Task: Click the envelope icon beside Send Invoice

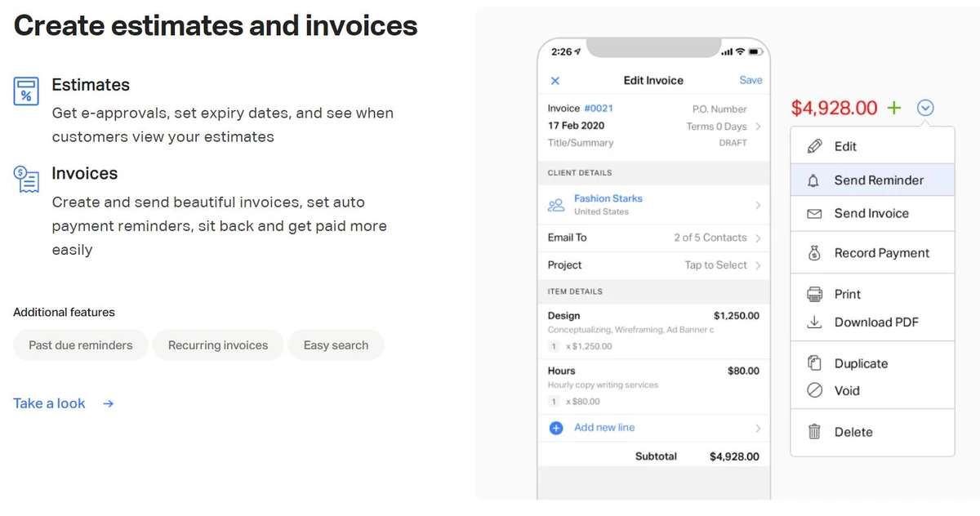Action: (x=814, y=214)
